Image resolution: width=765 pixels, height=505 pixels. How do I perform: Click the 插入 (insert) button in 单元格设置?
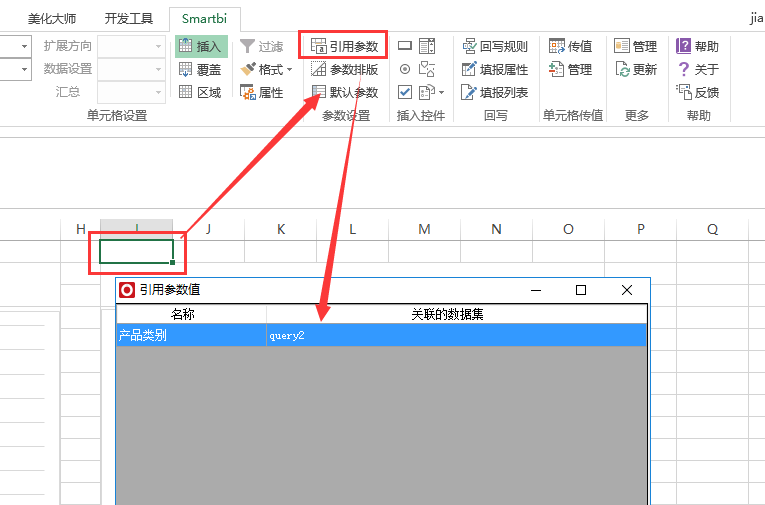point(201,46)
